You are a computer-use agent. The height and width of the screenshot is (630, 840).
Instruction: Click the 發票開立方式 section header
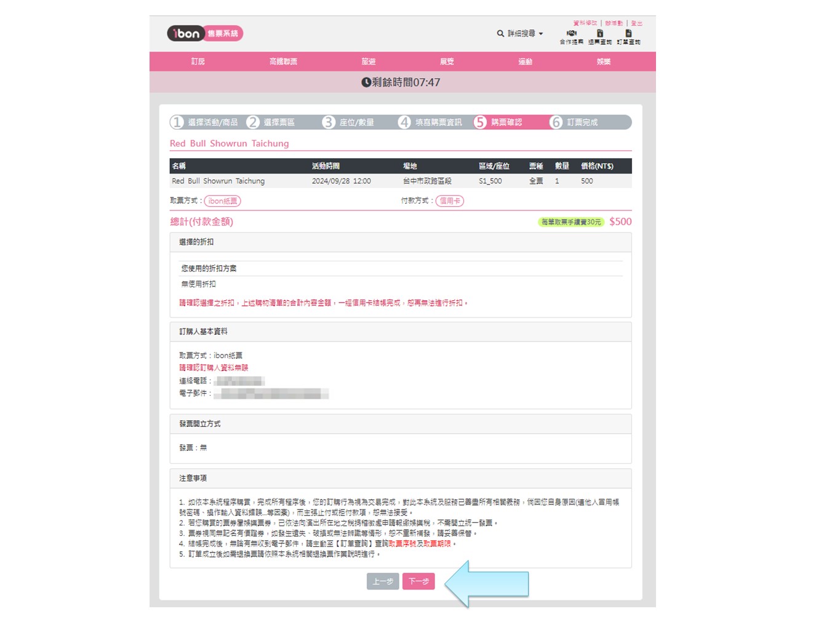(401, 424)
